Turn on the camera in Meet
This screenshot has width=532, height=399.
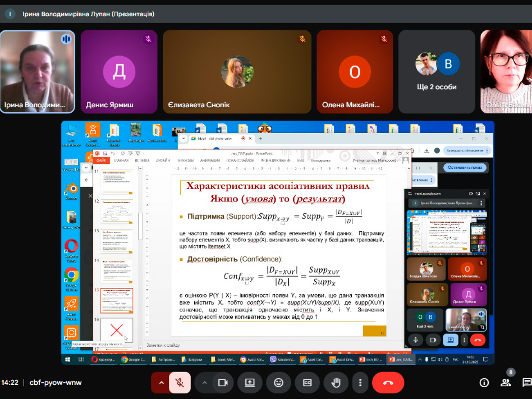click(224, 383)
